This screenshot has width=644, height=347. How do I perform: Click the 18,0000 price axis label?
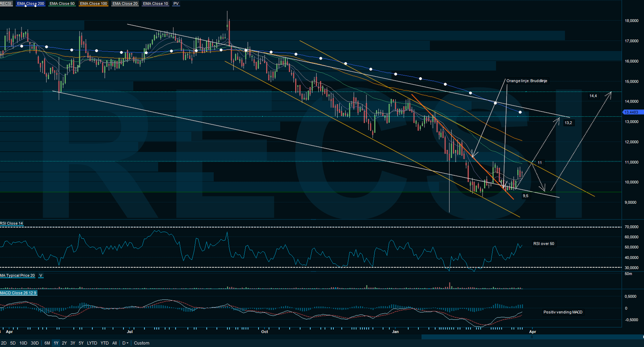(x=631, y=20)
